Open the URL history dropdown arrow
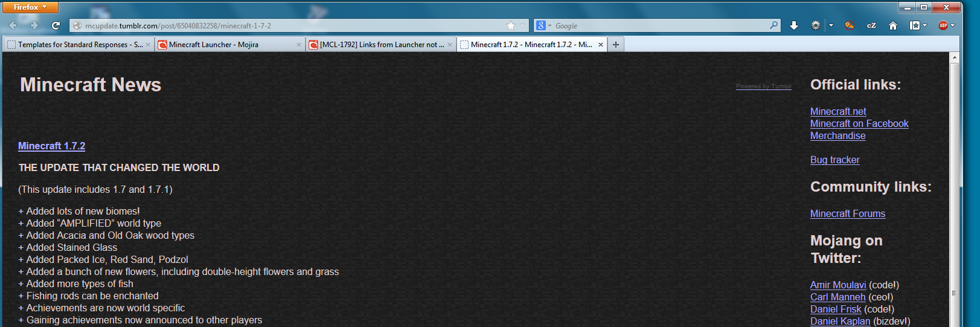 (x=523, y=25)
